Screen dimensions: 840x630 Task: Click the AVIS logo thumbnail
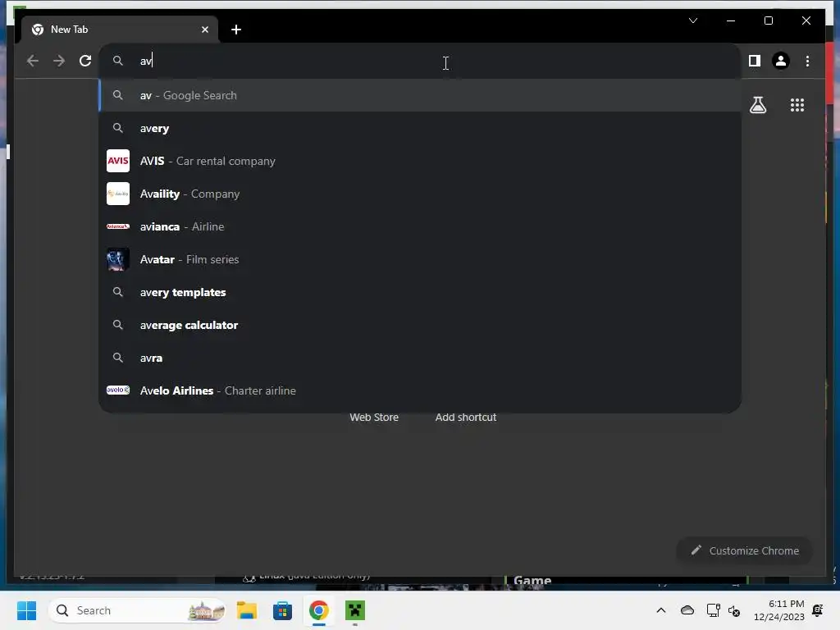[118, 161]
